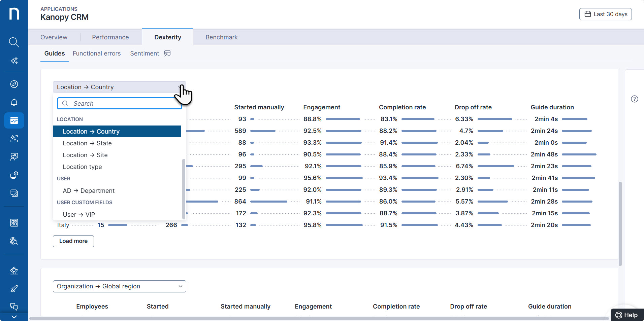Switch to Functional errors subtab
644x321 pixels.
coord(97,53)
